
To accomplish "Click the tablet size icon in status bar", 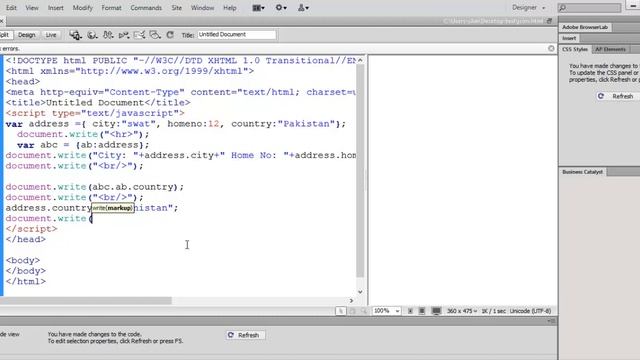I will pyautogui.click(x=422, y=311).
